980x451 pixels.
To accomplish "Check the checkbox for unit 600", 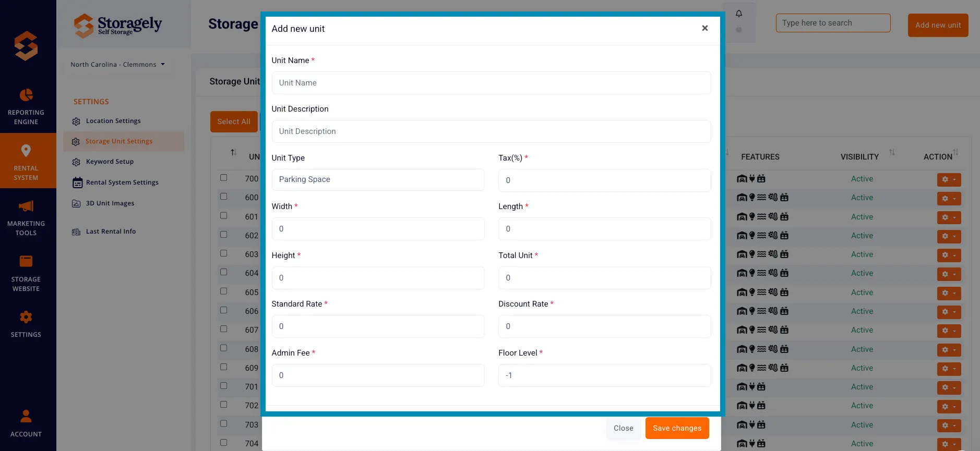I will pos(223,197).
